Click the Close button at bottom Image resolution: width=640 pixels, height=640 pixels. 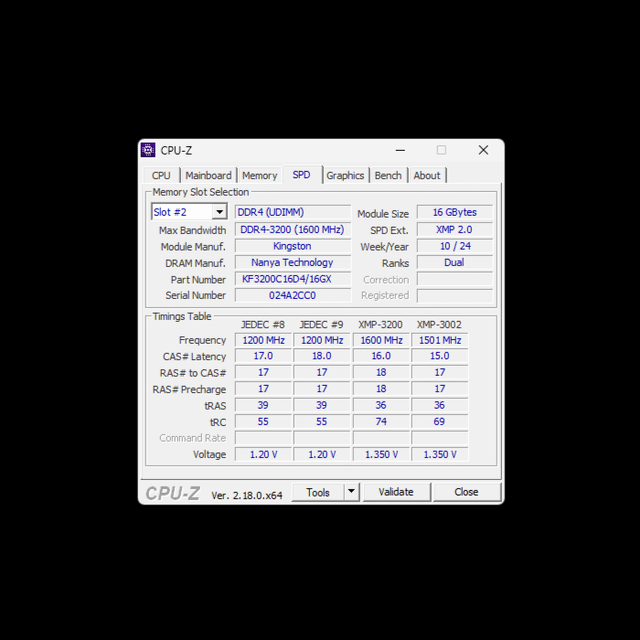click(x=466, y=492)
